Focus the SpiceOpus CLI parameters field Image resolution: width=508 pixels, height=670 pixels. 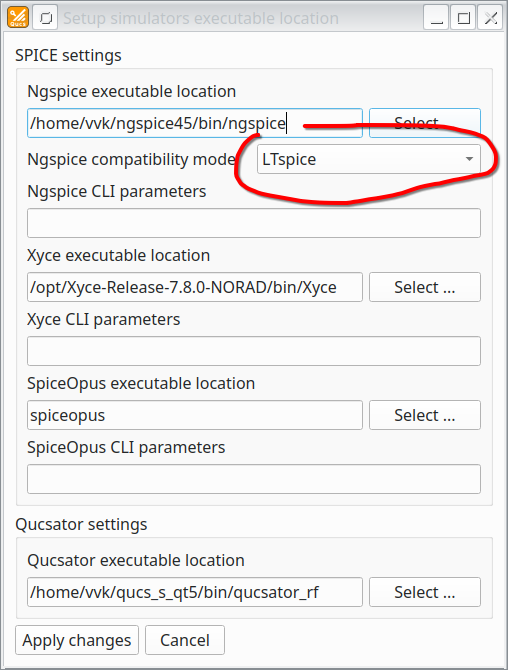click(254, 479)
